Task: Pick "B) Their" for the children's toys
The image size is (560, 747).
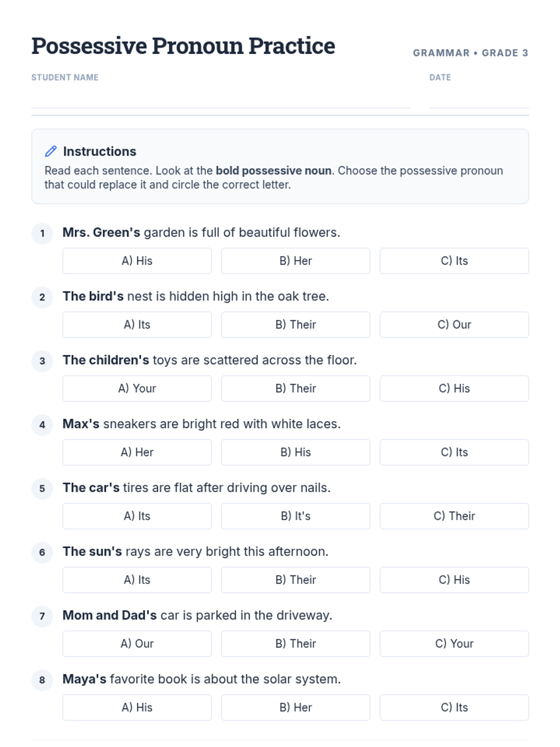Action: tap(295, 388)
